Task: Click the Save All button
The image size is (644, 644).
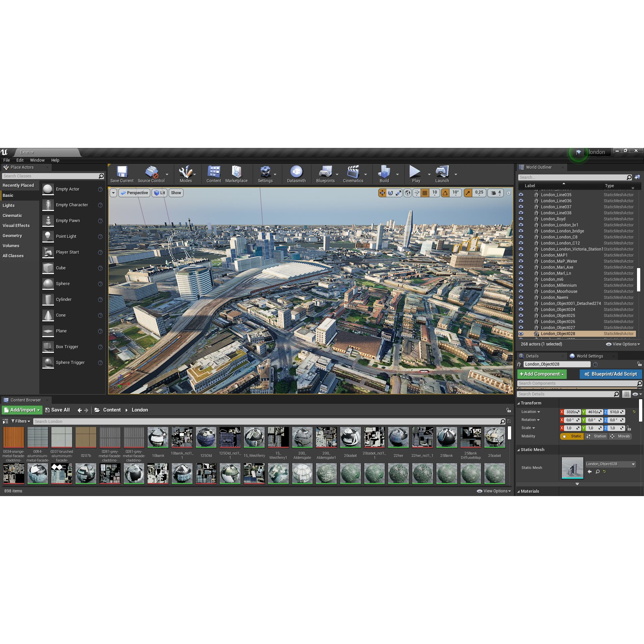Action: tap(57, 410)
